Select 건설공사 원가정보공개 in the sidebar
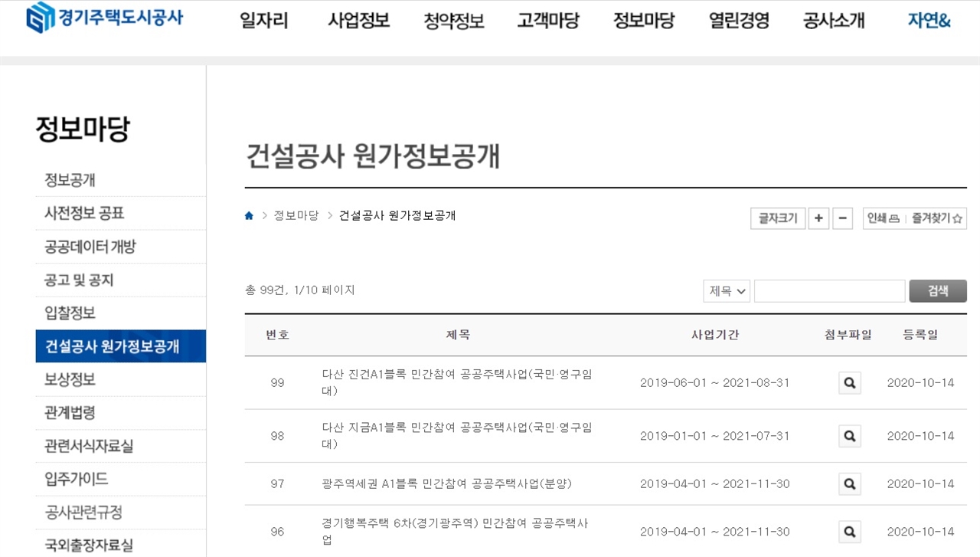 pos(121,346)
